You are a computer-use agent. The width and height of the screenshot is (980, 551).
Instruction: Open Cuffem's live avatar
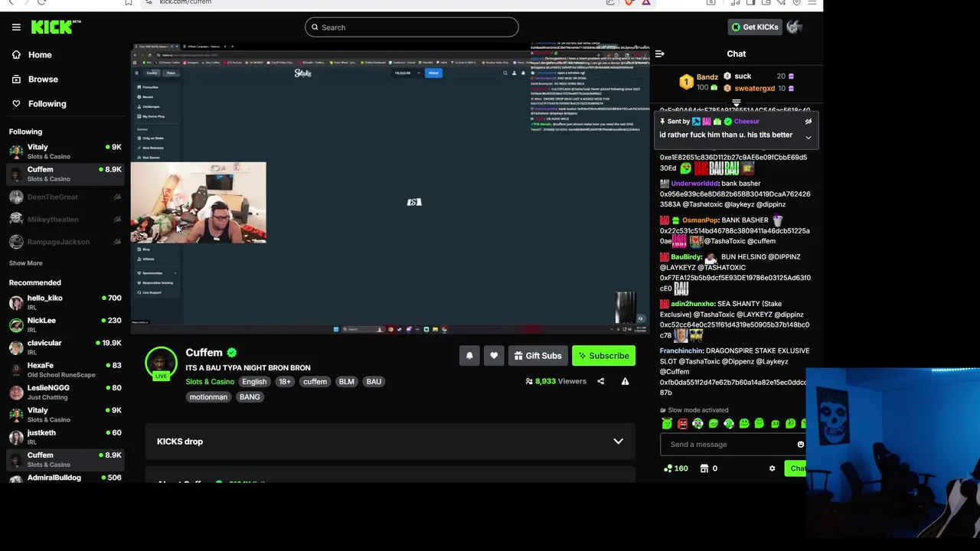[161, 363]
